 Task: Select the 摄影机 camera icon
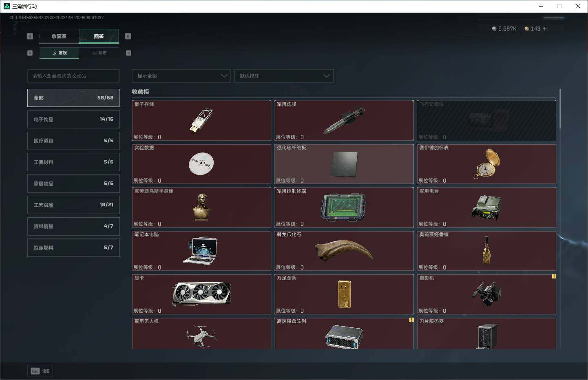[x=486, y=294]
